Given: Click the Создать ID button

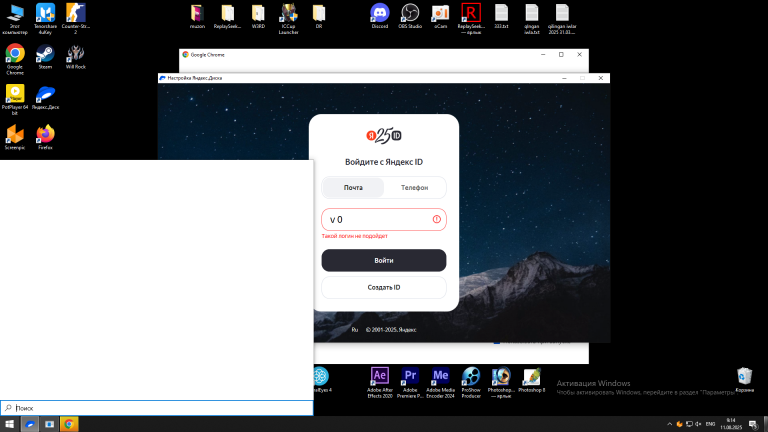Looking at the screenshot, I should tap(384, 288).
